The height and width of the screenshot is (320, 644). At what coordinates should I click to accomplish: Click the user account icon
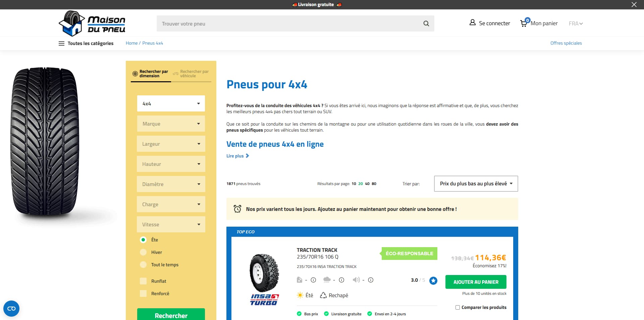472,22
